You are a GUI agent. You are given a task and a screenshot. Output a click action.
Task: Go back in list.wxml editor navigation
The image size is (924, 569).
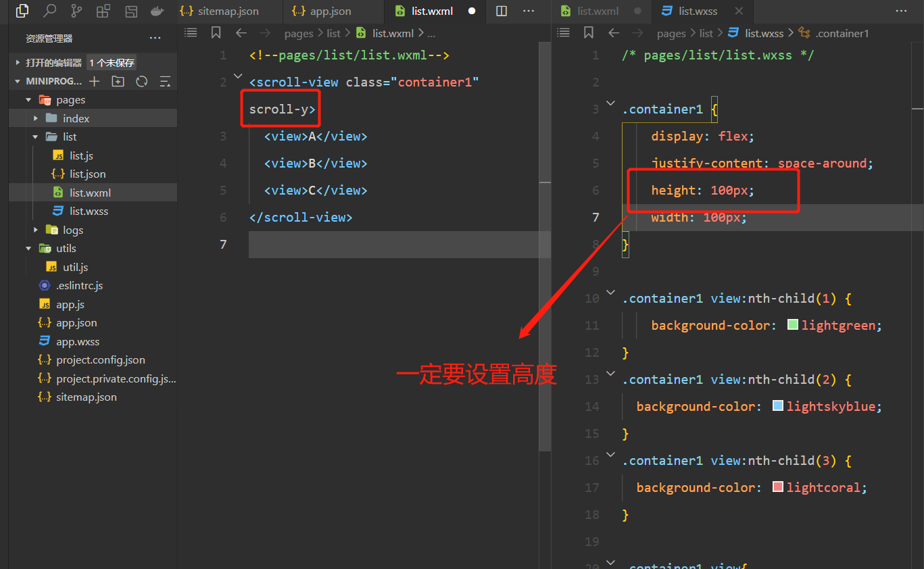[x=241, y=32]
